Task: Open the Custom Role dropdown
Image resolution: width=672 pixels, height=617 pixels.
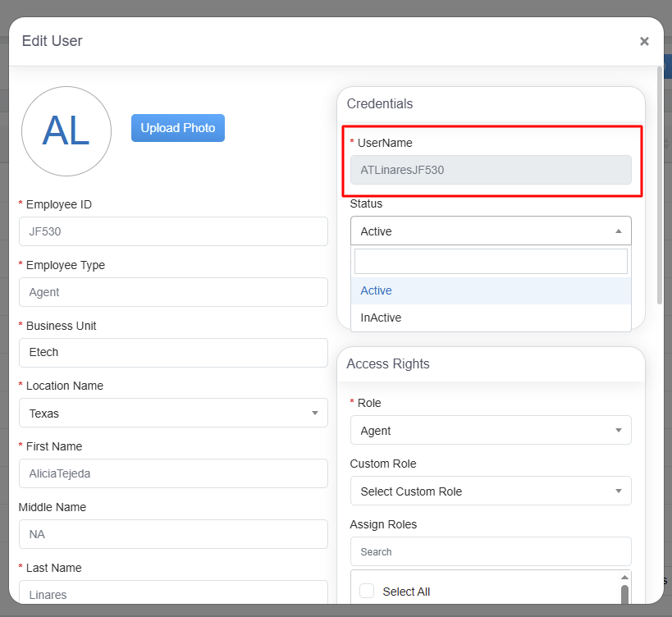Action: click(491, 491)
